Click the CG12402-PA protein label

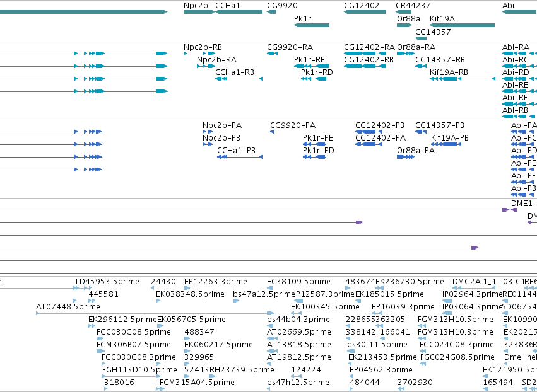point(381,138)
